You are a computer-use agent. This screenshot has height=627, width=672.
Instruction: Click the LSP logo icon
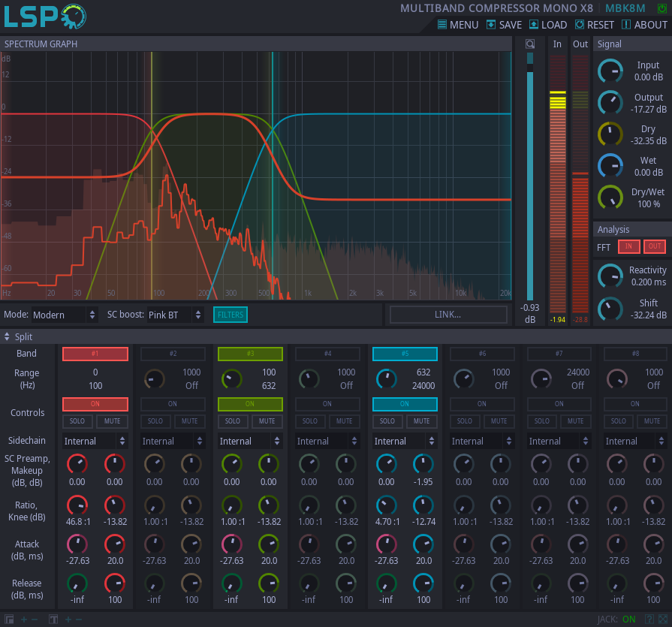[x=45, y=17]
